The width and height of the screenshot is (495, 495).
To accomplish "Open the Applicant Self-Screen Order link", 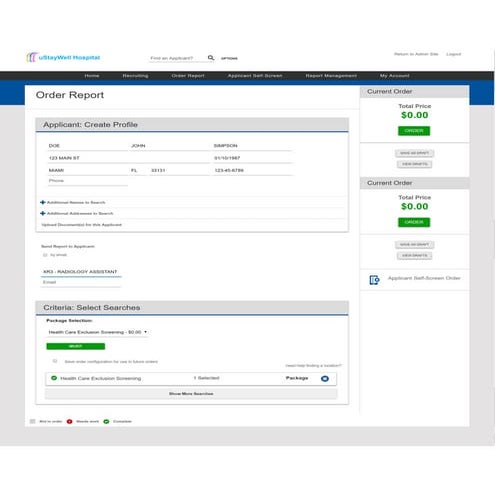I will click(424, 278).
